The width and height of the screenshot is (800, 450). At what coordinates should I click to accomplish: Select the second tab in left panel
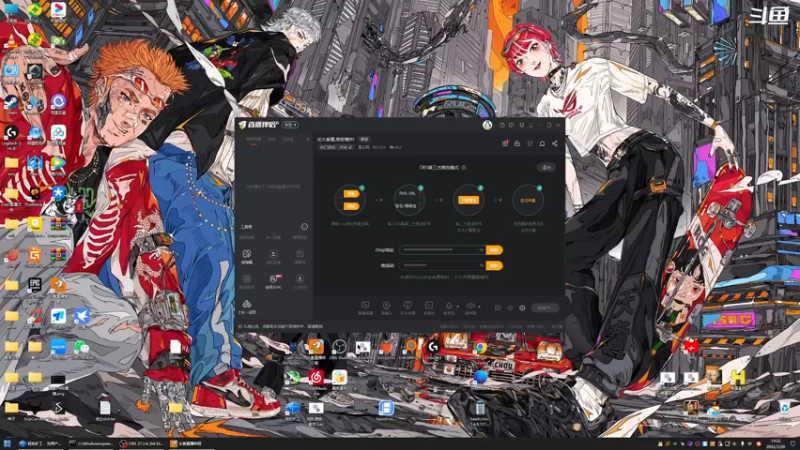coord(272,139)
